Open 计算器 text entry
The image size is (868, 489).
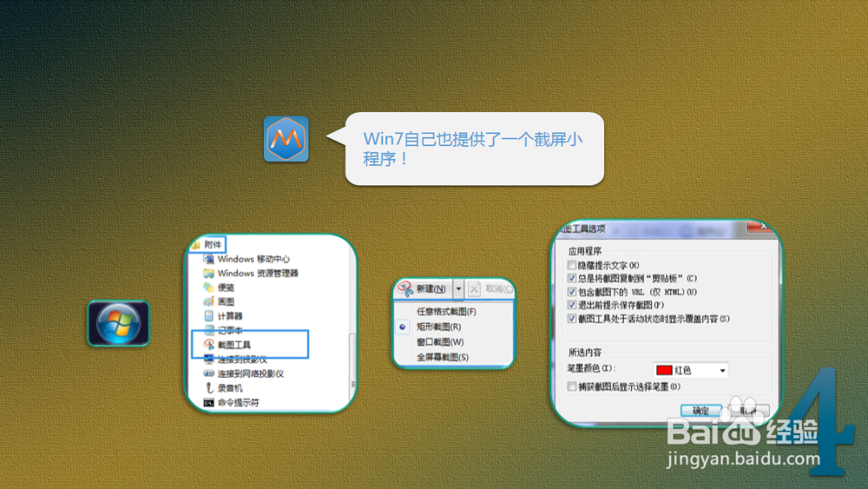(230, 316)
